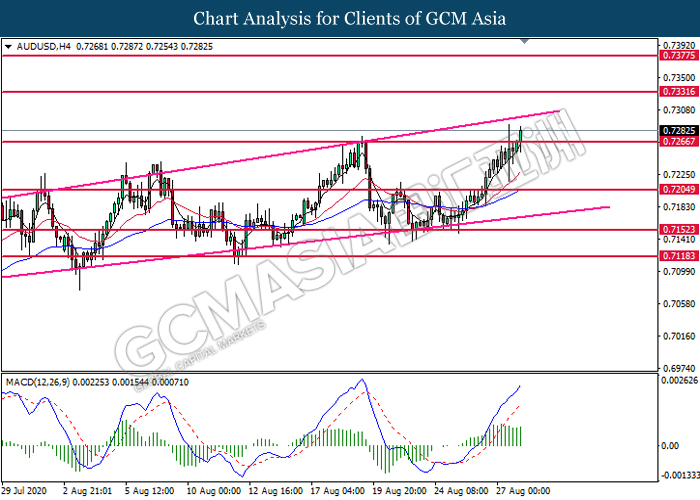The height and width of the screenshot is (500, 700).
Task: Select the 0.71183 support price label
Action: (679, 256)
